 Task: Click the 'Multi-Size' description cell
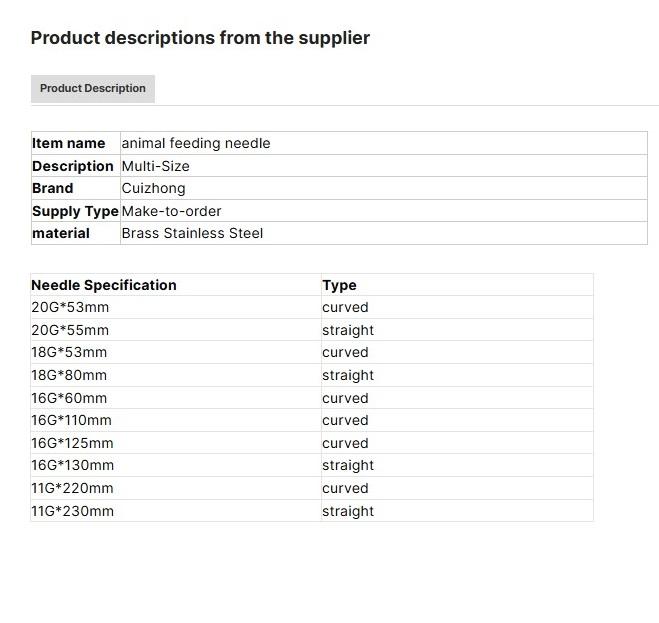pos(156,166)
